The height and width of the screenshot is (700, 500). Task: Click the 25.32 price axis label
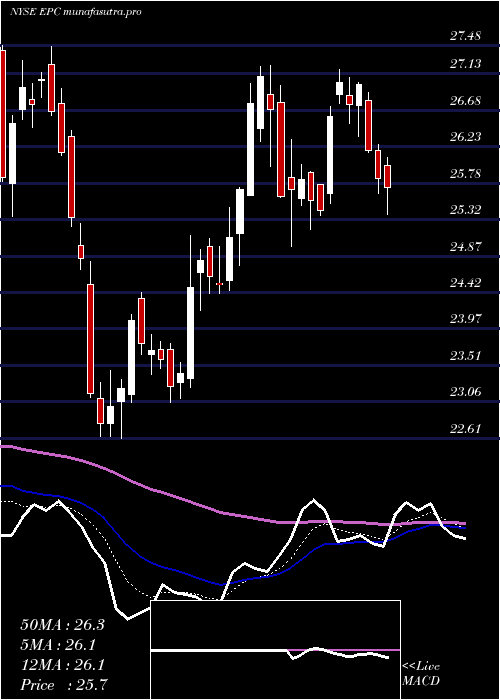coord(465,210)
